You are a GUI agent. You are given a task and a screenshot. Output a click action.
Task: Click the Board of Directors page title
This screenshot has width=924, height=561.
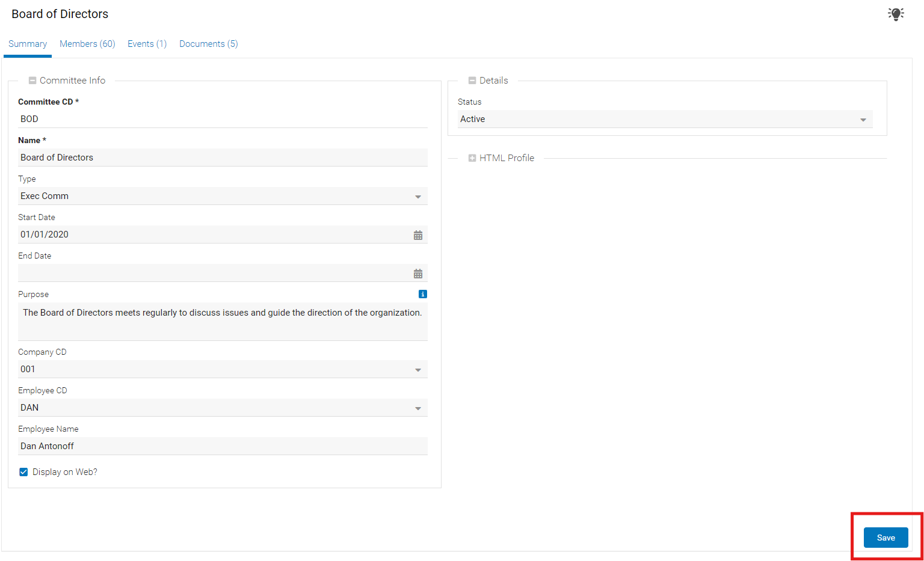[60, 14]
